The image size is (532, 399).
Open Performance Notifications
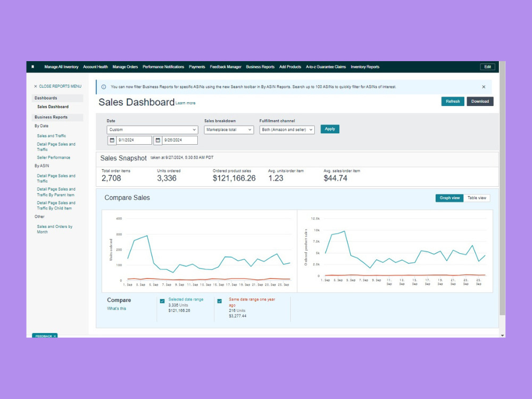(x=163, y=67)
